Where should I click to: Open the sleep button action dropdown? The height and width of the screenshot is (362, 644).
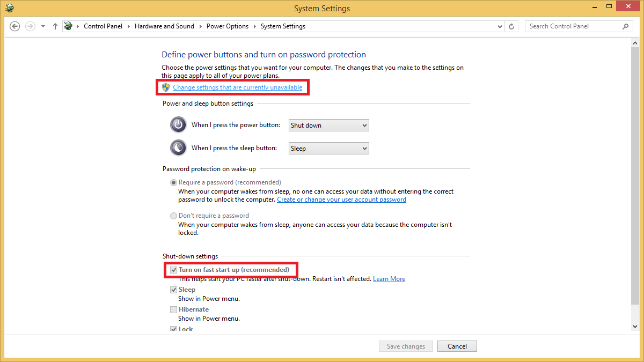pos(328,148)
